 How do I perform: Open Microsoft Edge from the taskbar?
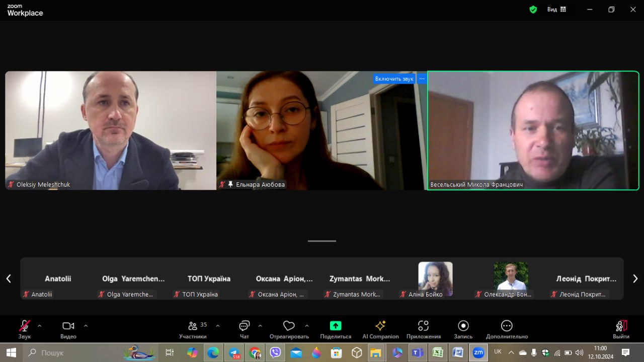coord(213,352)
